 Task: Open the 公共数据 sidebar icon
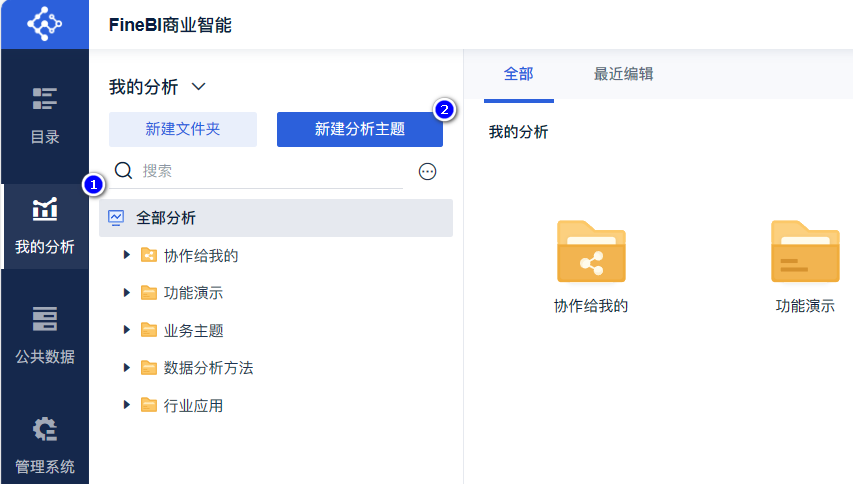(x=44, y=319)
